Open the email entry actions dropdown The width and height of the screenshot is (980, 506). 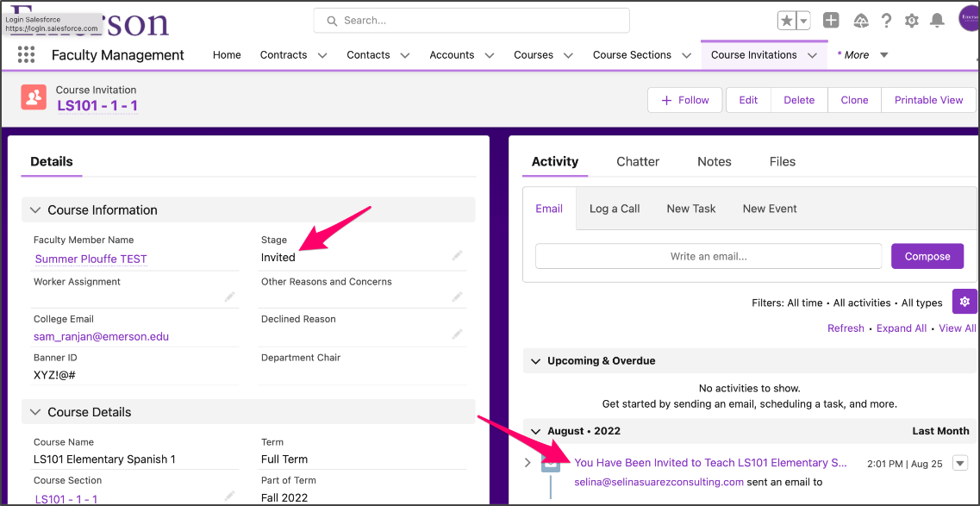[960, 463]
